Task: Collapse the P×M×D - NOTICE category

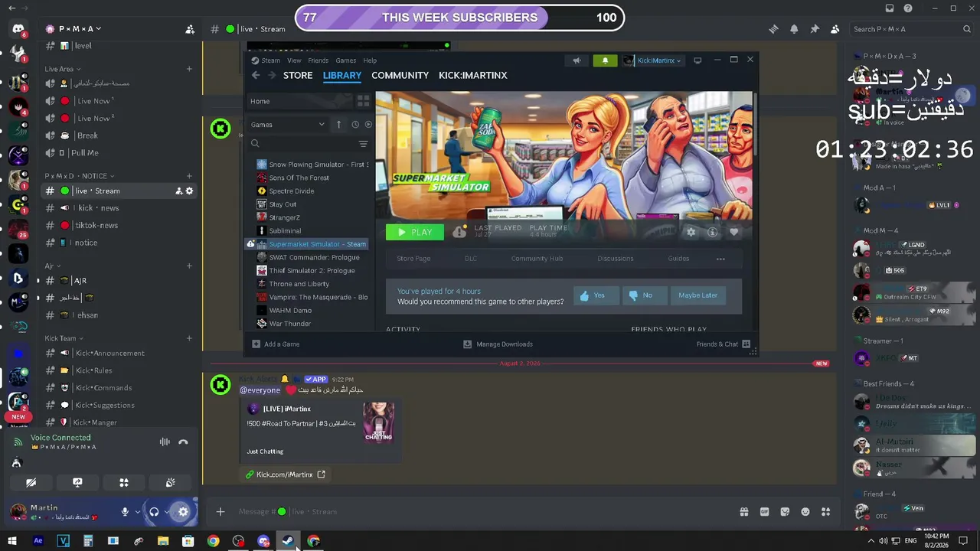Action: 80,176
